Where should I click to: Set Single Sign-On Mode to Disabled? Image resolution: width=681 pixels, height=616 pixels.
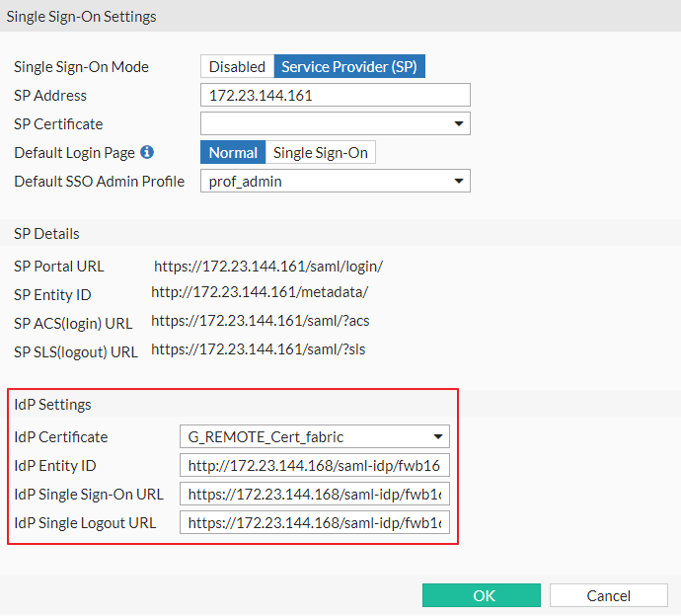(237, 67)
